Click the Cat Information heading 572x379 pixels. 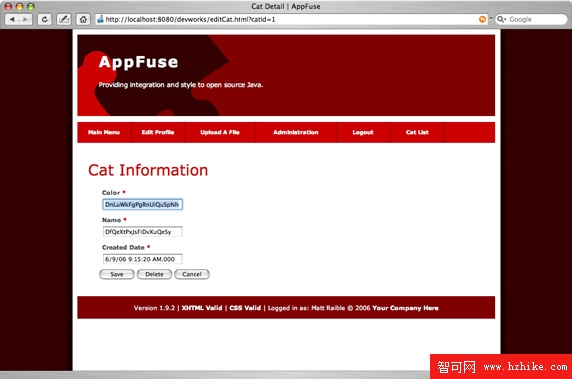click(148, 170)
